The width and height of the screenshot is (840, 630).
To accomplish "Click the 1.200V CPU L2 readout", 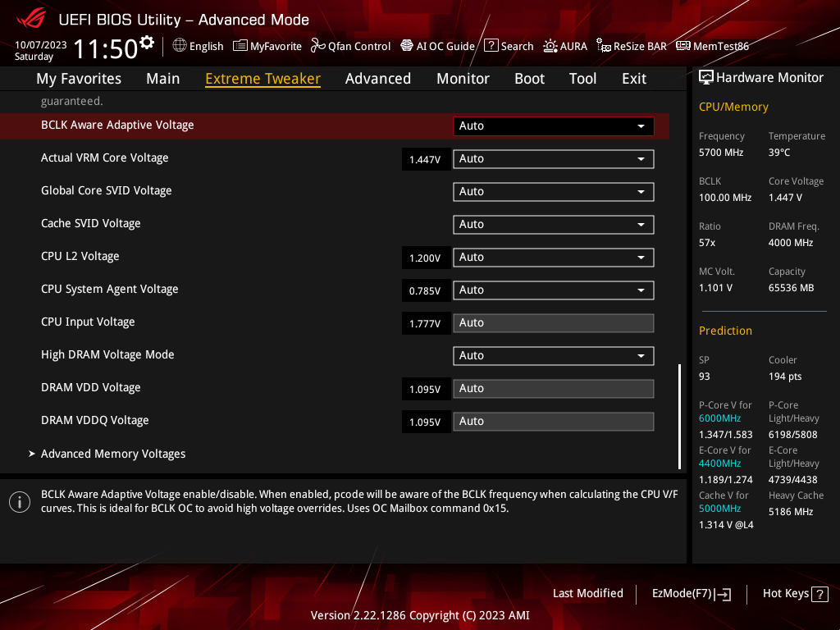I will [426, 258].
